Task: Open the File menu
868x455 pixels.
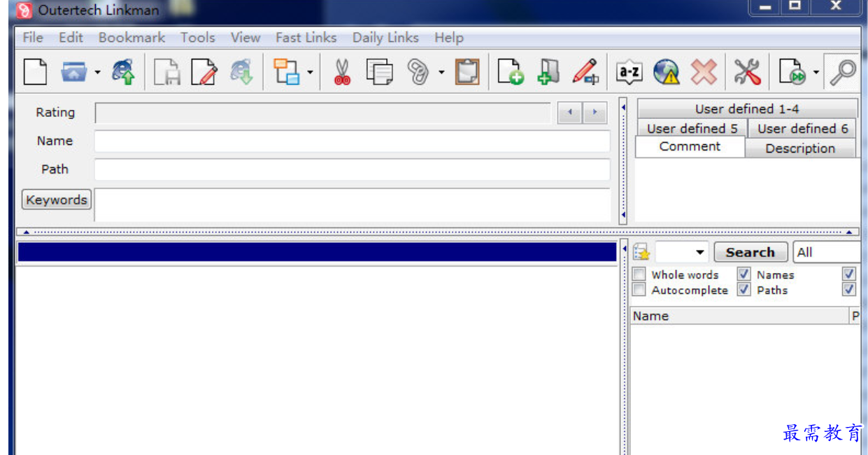Action: point(33,38)
